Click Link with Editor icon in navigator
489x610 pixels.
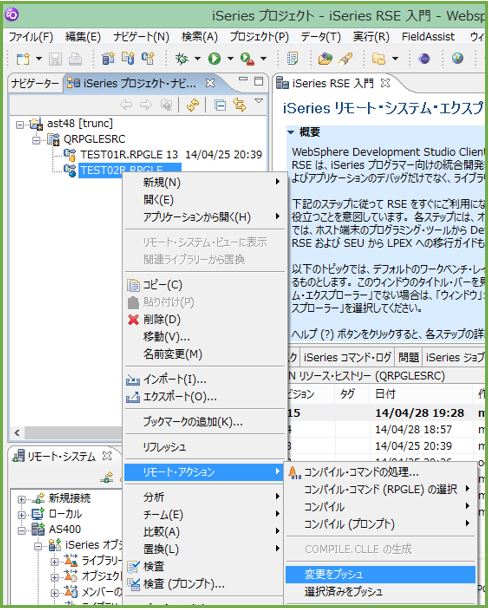pos(240,104)
